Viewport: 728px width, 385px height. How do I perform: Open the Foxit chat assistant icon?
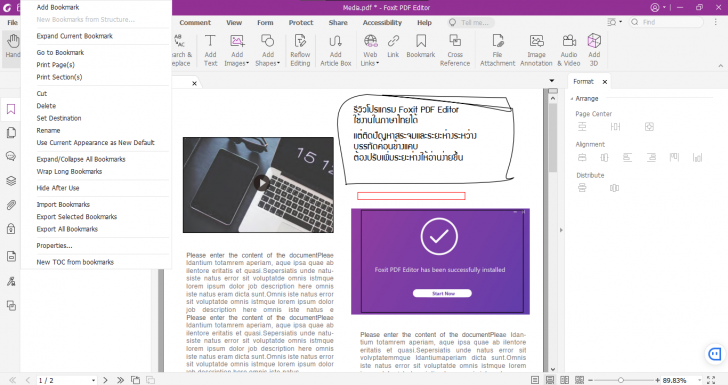[715, 354]
